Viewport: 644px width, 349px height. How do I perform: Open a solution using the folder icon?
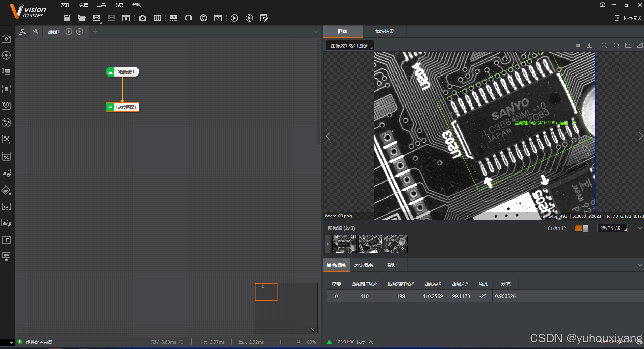tap(82, 18)
